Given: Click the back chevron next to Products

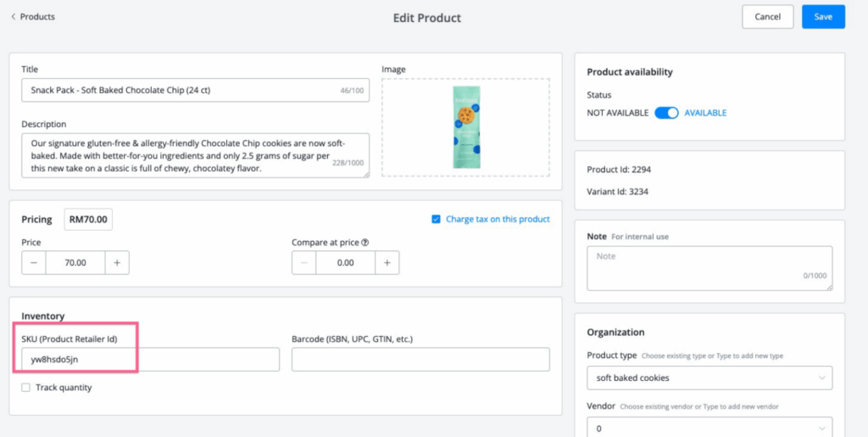Looking at the screenshot, I should point(14,17).
